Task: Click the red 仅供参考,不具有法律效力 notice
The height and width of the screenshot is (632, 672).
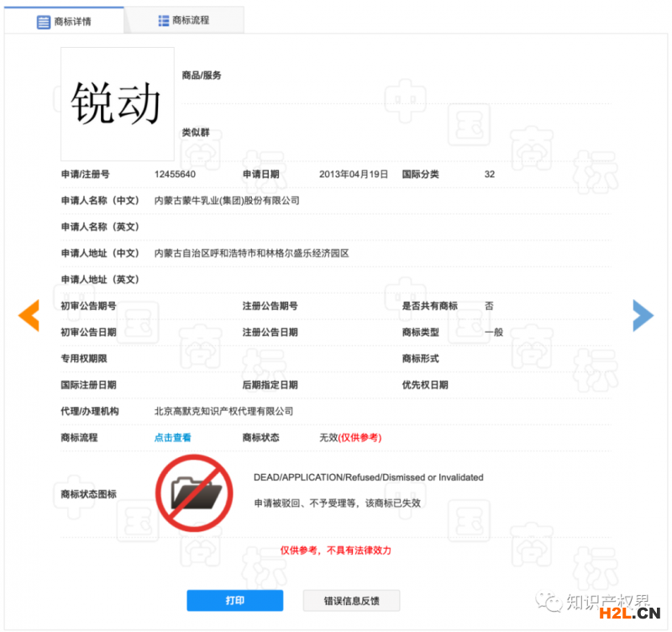Action: [x=335, y=550]
